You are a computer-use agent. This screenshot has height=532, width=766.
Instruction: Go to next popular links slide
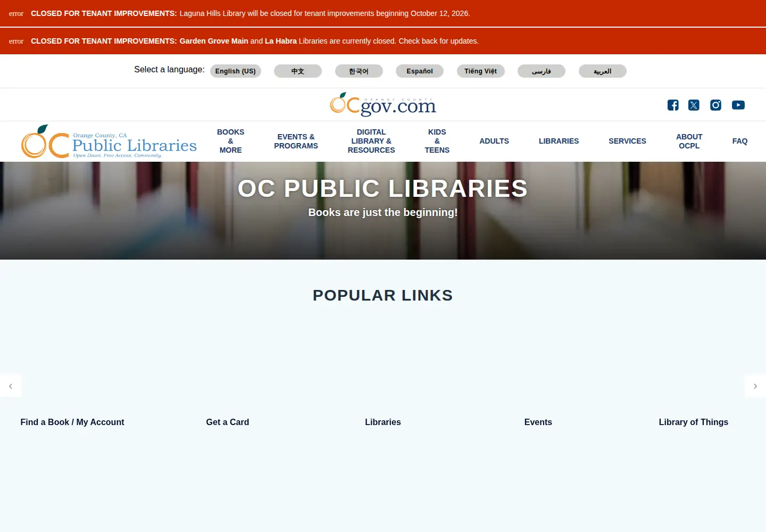coord(755,386)
